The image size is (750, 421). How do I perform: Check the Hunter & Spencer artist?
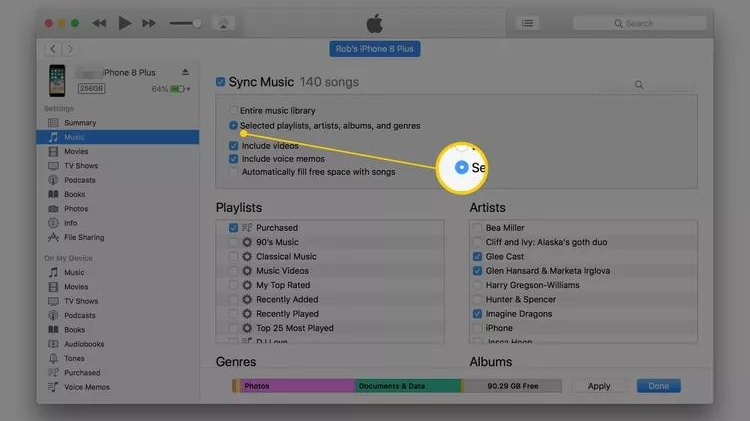477,299
